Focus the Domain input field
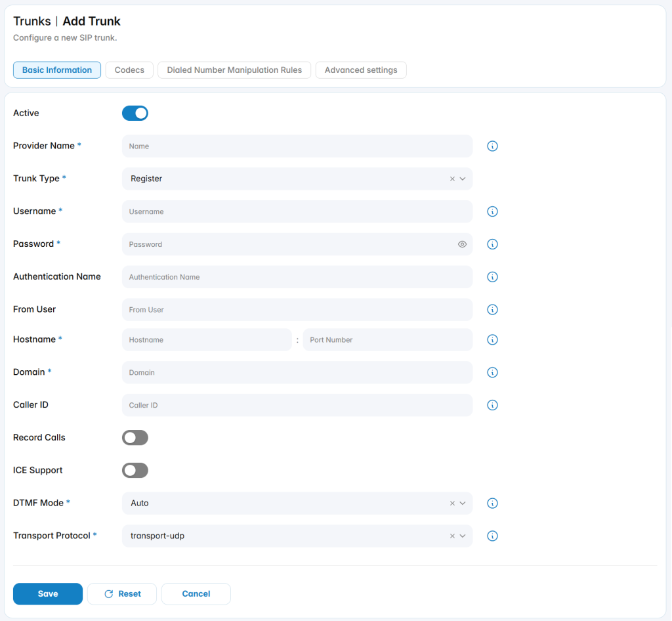 [297, 372]
